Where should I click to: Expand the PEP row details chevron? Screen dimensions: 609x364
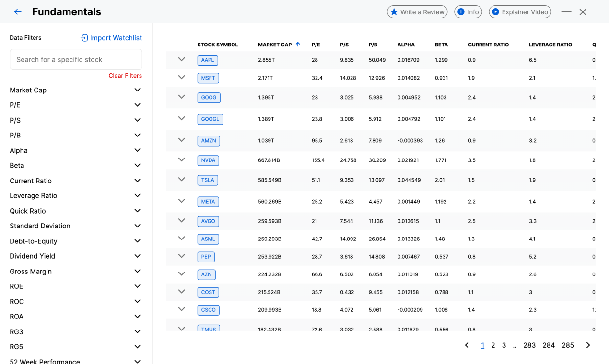point(181,256)
